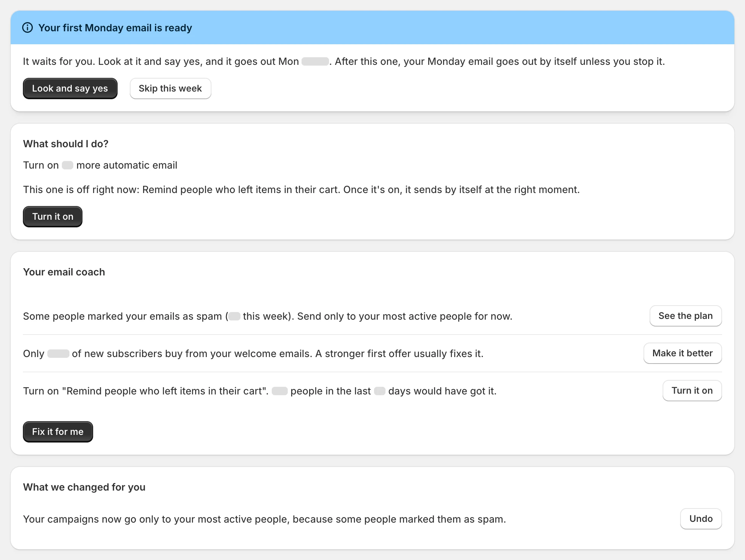
Task: Click the 'people in the last … days' coach line
Action: point(260,391)
